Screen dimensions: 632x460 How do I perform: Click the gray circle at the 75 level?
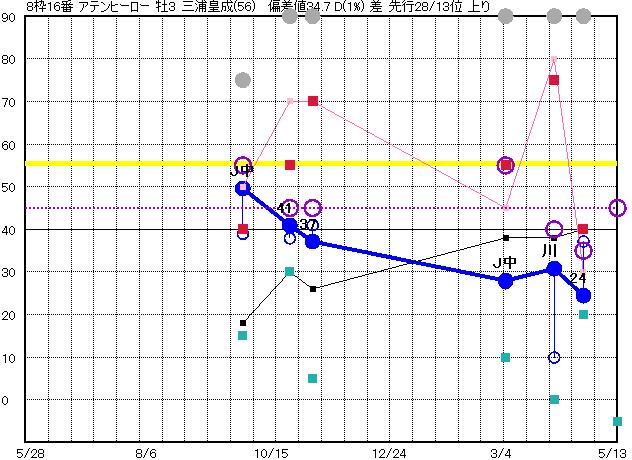tap(242, 80)
